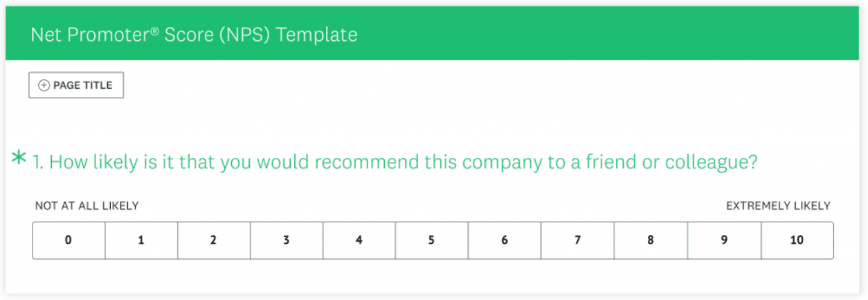Choose rating 4 on the NPS scale
This screenshot has height=300, width=868.
click(x=359, y=240)
